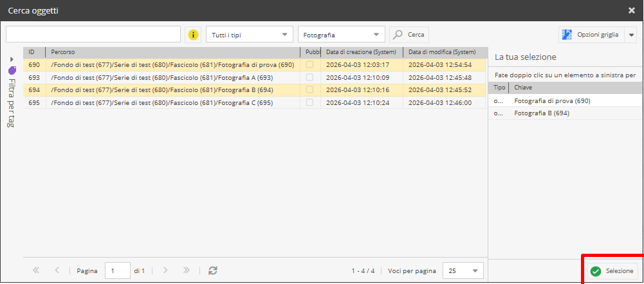This screenshot has height=284, width=644.
Task: Sort by Data di creazione column header
Action: coord(361,52)
